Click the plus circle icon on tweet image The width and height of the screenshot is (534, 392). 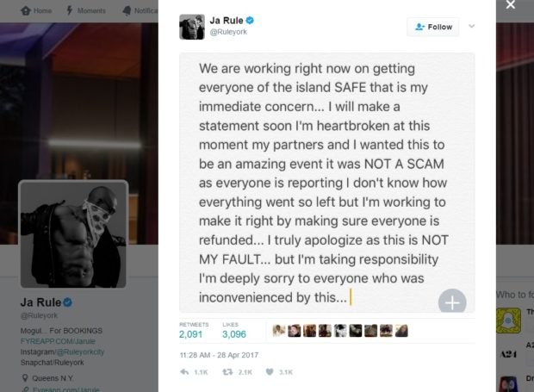click(452, 302)
